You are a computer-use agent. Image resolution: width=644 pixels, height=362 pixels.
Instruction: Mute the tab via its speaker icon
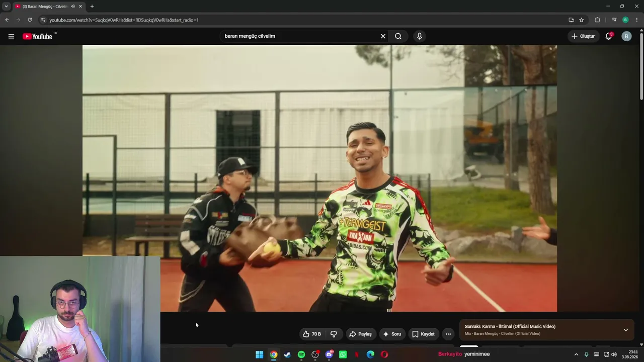(73, 7)
